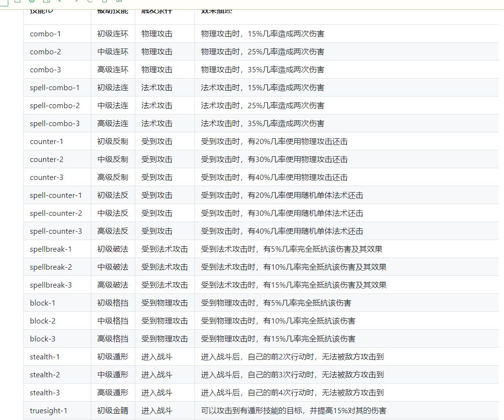The image size is (504, 420).
Task: Click stealth-2's 进入战斗 trigger cell
Action: (157, 375)
